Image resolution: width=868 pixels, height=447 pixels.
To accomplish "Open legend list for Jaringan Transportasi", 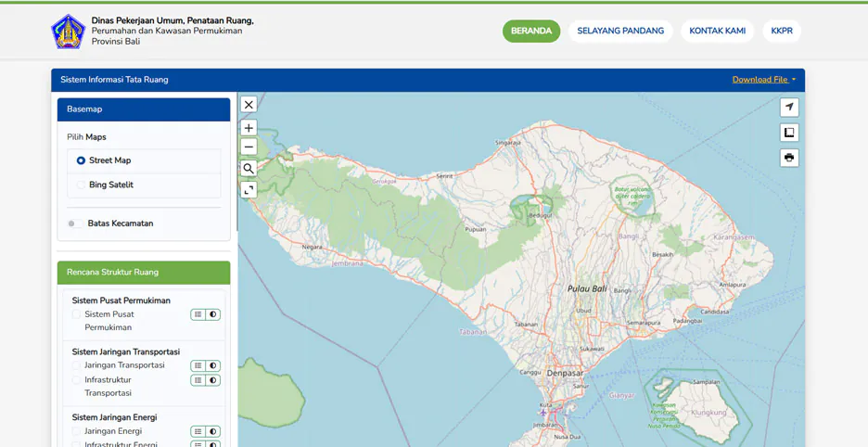I will (x=198, y=365).
